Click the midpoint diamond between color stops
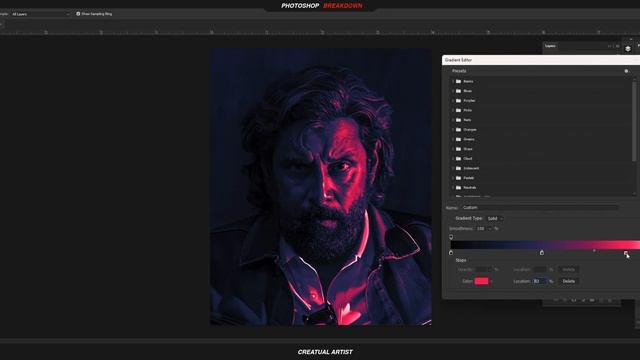This screenshot has height=360, width=640. (x=594, y=251)
